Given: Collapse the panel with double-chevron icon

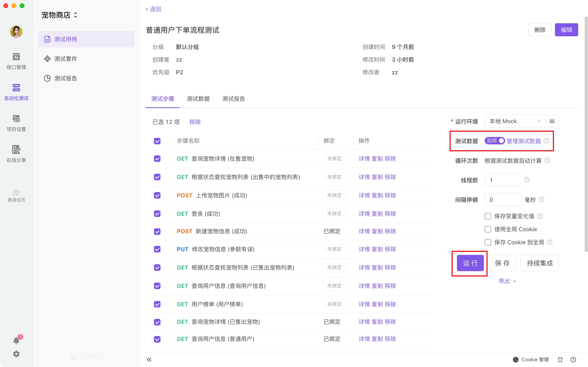Looking at the screenshot, I should (x=149, y=359).
